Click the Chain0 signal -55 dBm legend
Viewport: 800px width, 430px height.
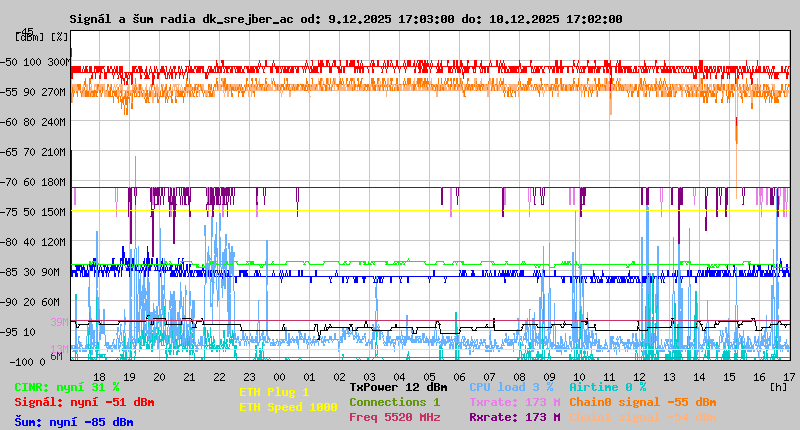pos(642,402)
